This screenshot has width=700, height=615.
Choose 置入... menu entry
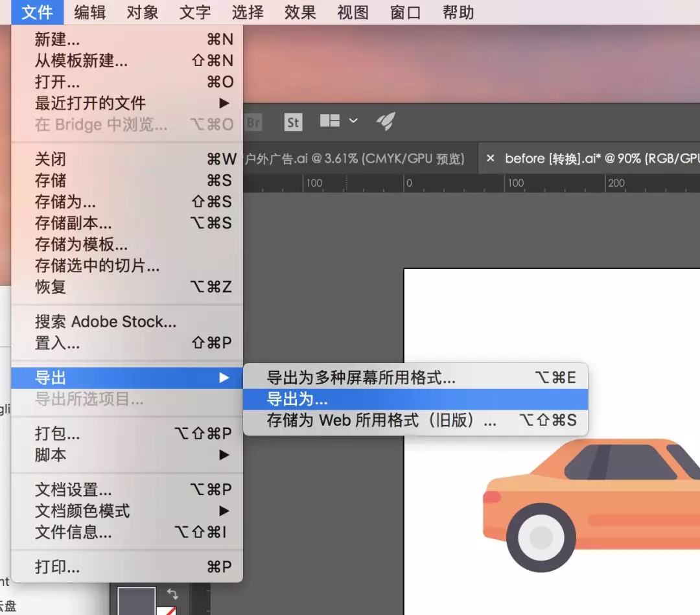(x=127, y=343)
